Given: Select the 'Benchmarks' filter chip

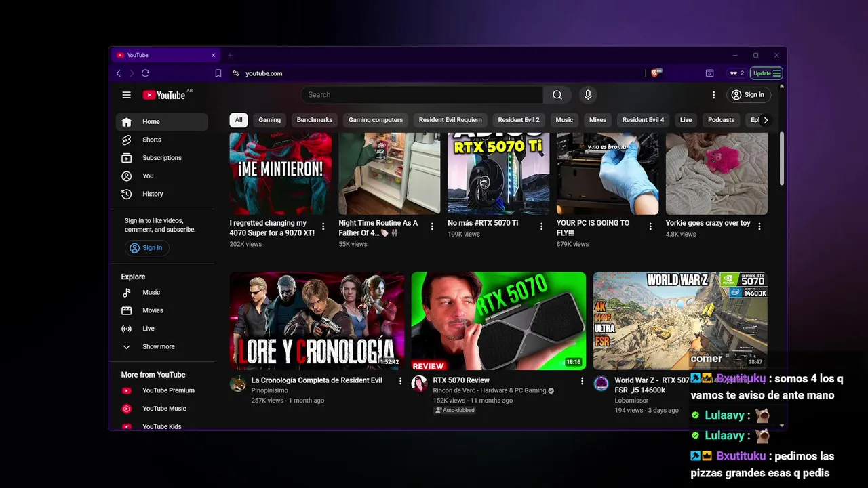Looking at the screenshot, I should point(315,120).
